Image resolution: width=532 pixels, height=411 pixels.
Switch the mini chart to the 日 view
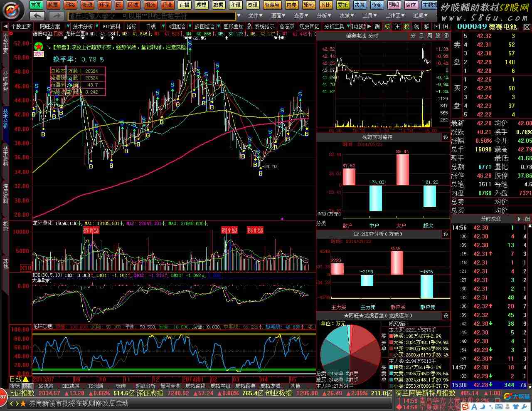421,36
